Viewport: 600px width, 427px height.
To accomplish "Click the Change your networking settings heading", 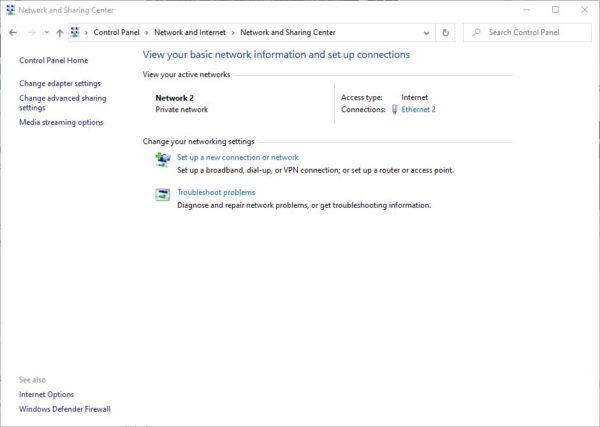I will 198,142.
